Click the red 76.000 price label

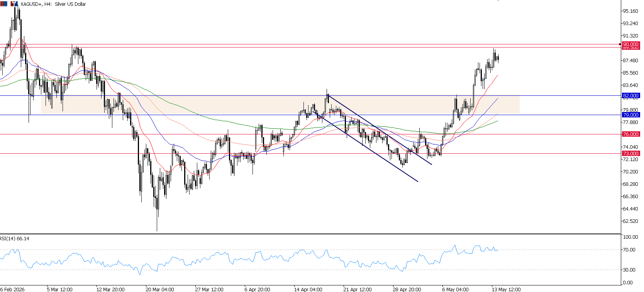pos(630,134)
